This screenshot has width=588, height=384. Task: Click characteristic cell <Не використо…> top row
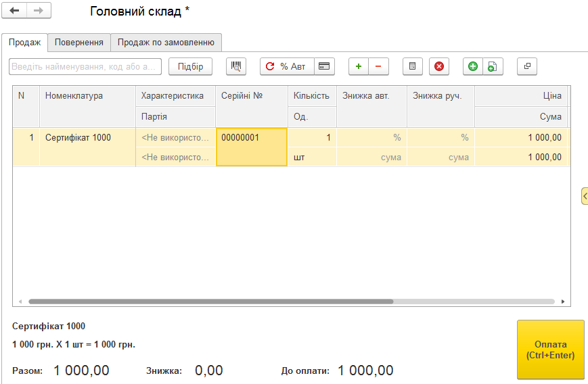click(x=175, y=137)
